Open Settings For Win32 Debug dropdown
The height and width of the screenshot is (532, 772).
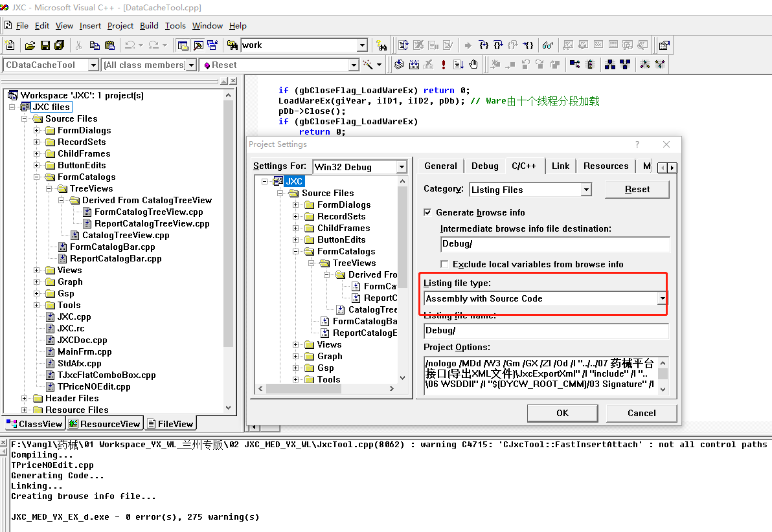[x=402, y=167]
